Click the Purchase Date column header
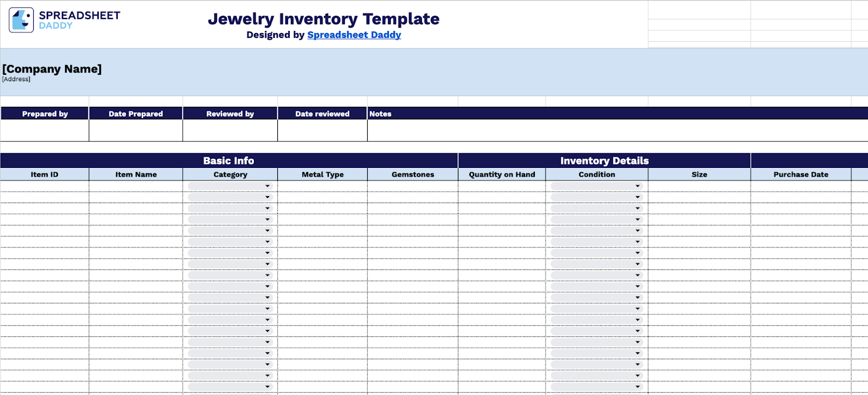The image size is (868, 395). click(x=802, y=174)
